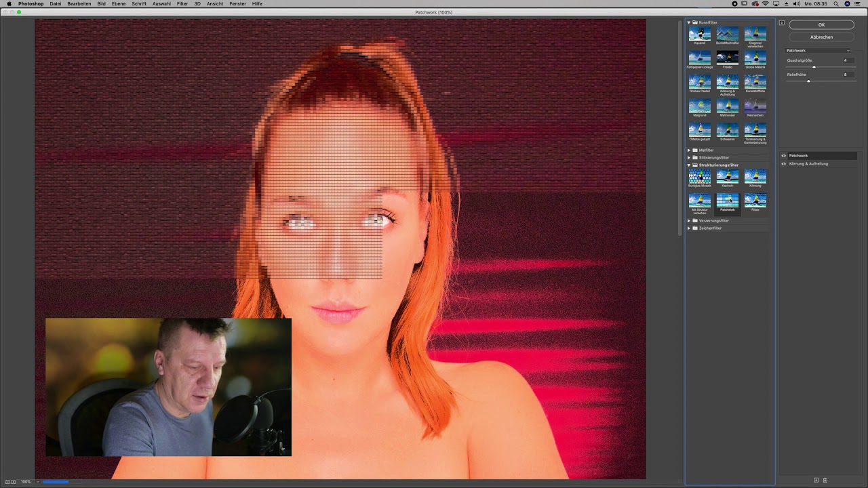
Task: Select the Buntstiftschraffur filter thumbnail
Action: pos(728,33)
